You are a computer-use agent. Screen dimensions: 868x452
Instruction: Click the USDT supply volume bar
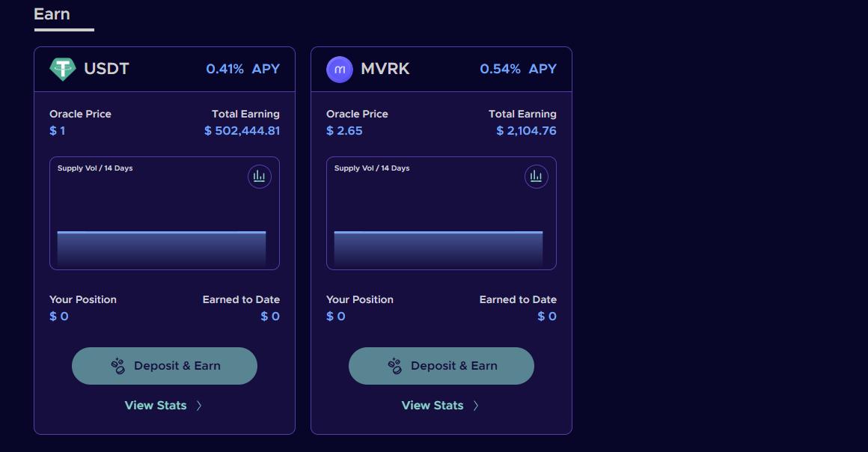pyautogui.click(x=162, y=247)
